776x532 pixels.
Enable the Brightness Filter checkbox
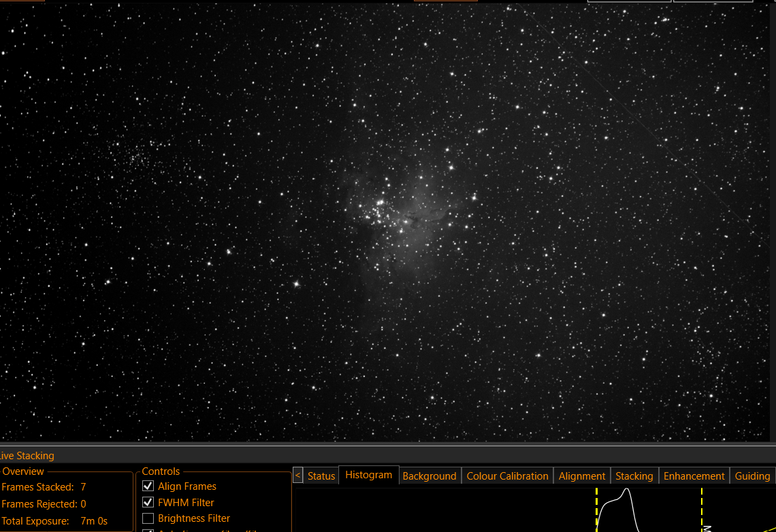coord(148,518)
